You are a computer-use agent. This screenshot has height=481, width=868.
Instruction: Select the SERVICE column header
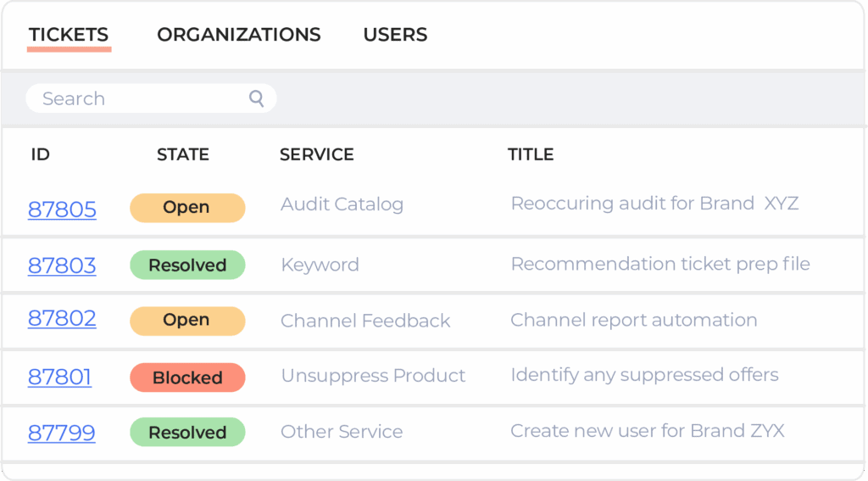pos(317,154)
